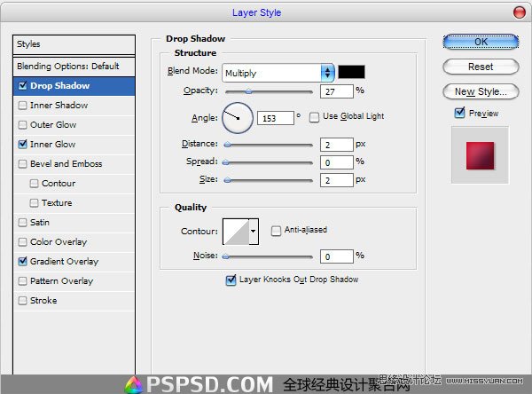532x394 pixels.
Task: Click the Spread slider handle
Action: [x=226, y=162]
